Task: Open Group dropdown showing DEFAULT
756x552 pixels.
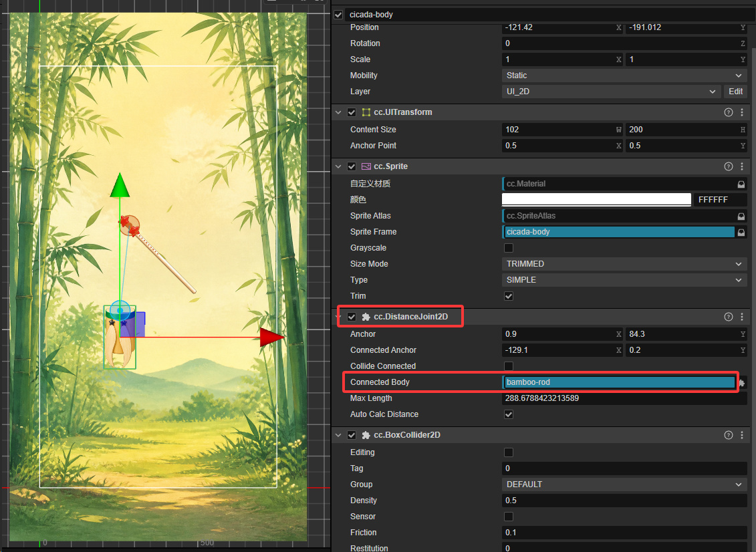Action: tap(624, 485)
